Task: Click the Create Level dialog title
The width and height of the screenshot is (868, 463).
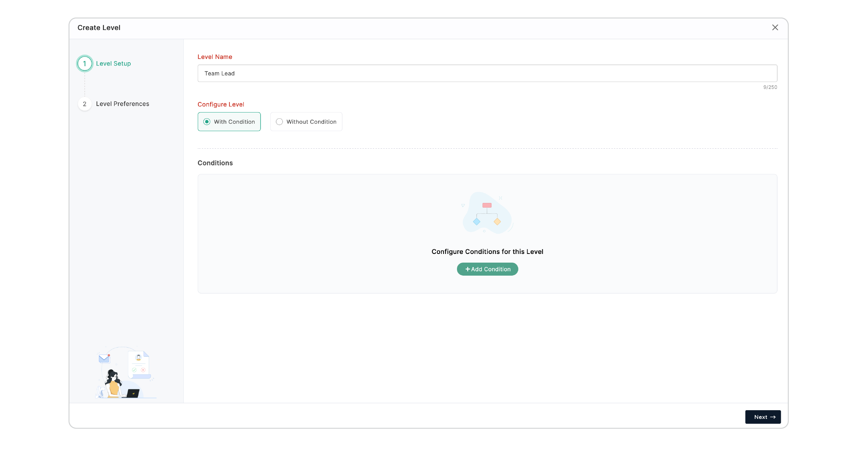Action: point(99,28)
